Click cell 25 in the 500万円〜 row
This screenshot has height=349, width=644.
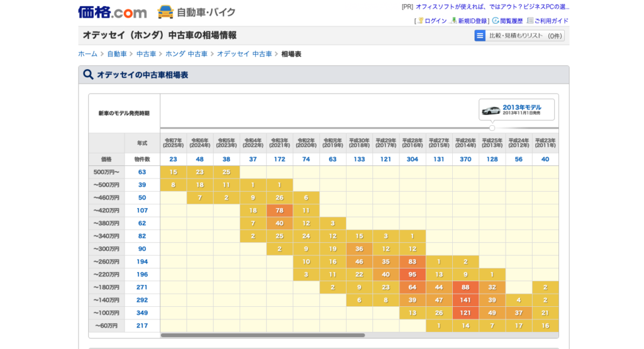pos(226,172)
